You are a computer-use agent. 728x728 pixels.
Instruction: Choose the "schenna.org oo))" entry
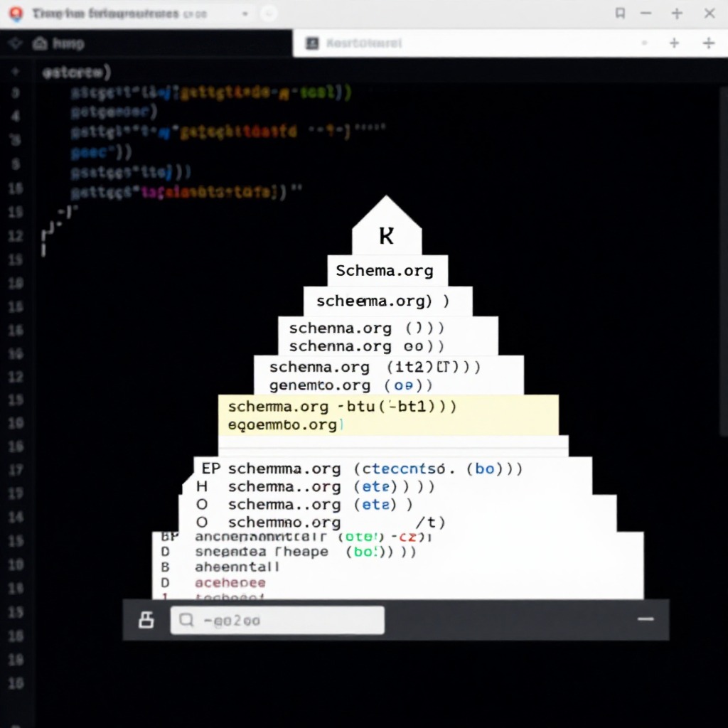click(x=367, y=346)
